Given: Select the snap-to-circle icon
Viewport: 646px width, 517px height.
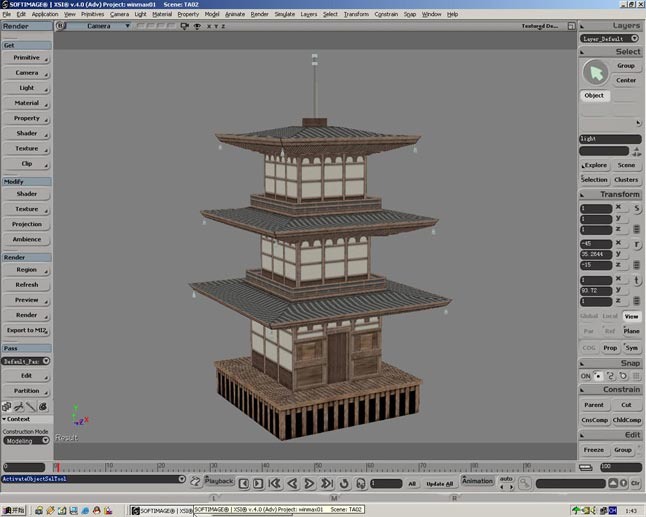Looking at the screenshot, I should pyautogui.click(x=623, y=376).
